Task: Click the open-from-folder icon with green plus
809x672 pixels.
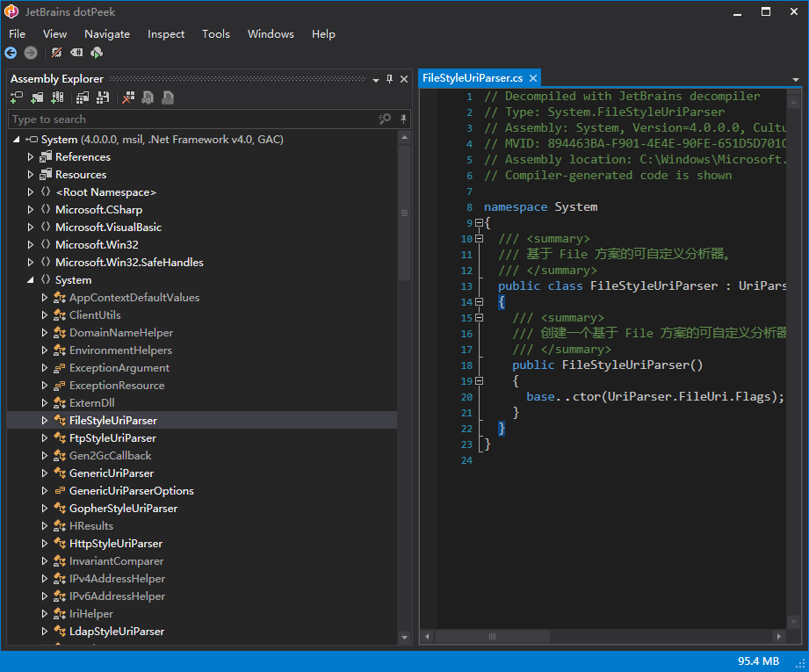Action: pos(37,97)
